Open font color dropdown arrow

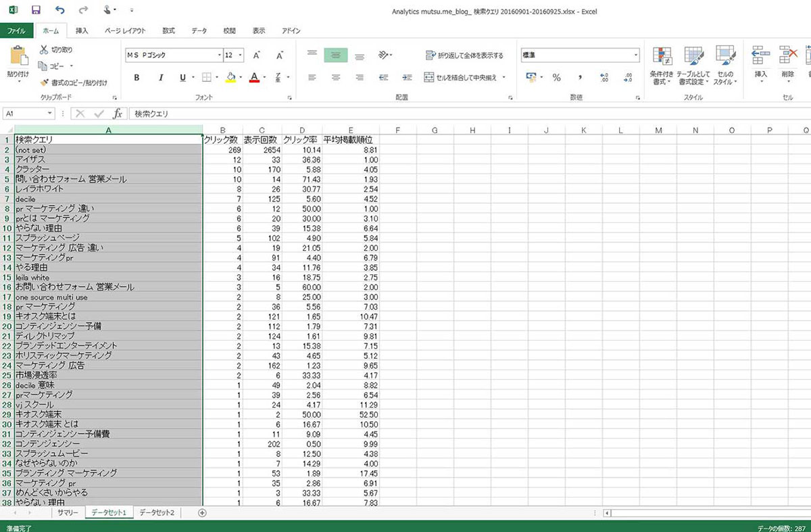[265, 78]
